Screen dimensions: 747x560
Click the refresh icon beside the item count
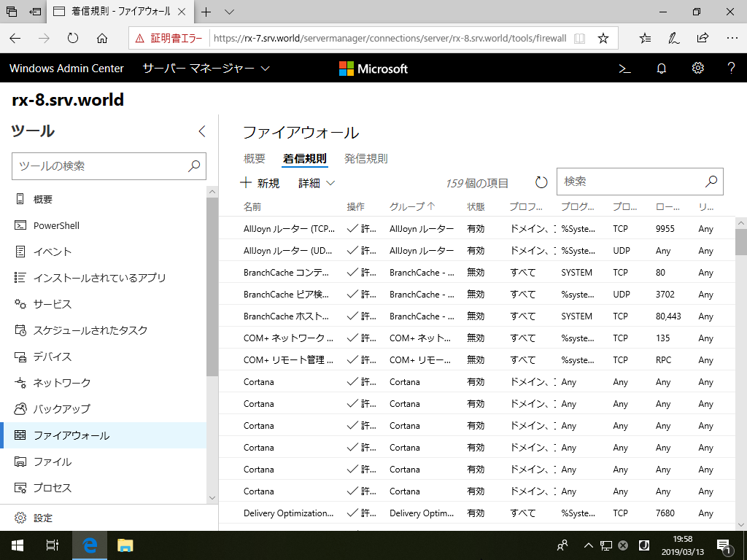(541, 182)
